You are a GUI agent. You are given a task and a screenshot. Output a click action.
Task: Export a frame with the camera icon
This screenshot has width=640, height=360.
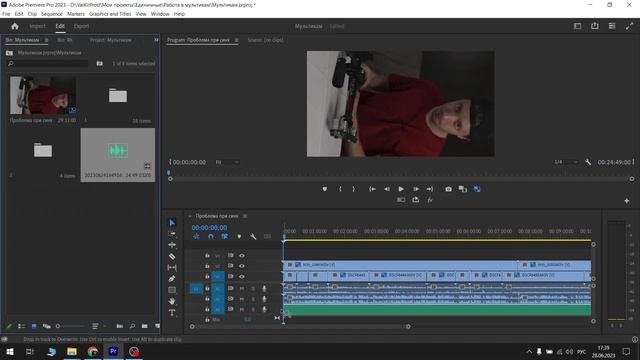448,189
